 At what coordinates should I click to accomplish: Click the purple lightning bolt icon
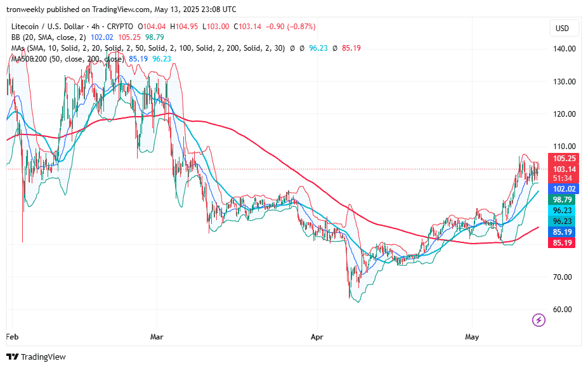point(539,320)
